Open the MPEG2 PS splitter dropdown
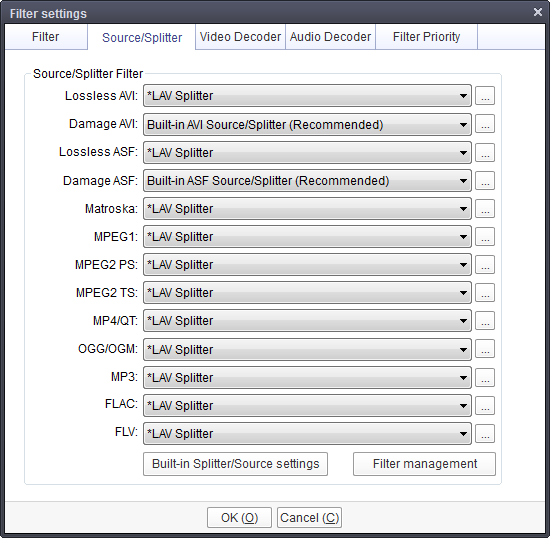Screen dimensions: 550x538 tap(307, 265)
